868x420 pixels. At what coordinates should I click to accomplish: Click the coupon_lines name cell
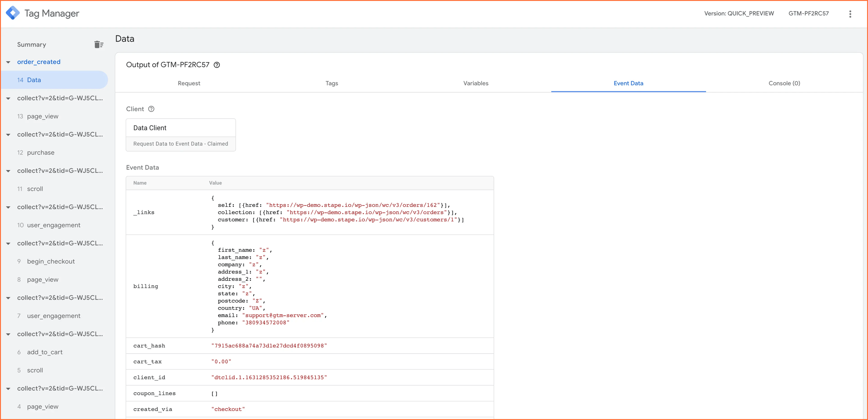point(154,393)
